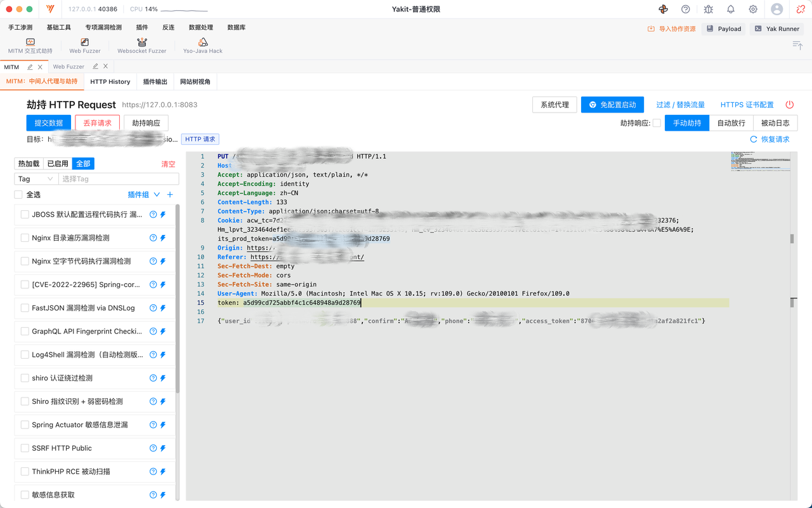The width and height of the screenshot is (812, 508).
Task: Select 被动日志 mode
Action: [775, 123]
